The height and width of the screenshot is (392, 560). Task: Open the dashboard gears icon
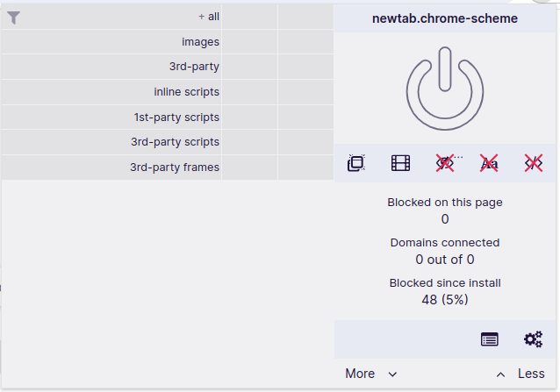533,339
